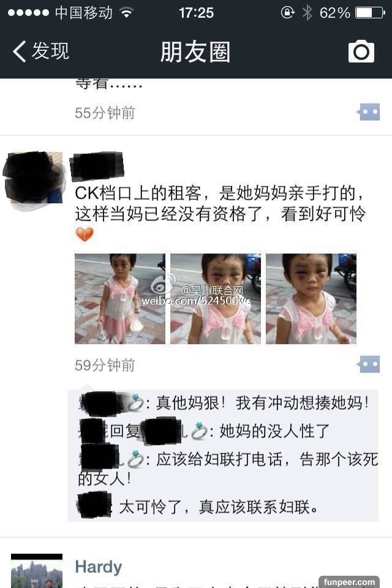Go back to 发现 page

[x=41, y=51]
